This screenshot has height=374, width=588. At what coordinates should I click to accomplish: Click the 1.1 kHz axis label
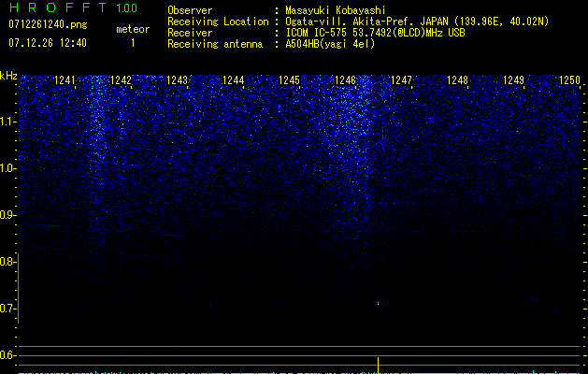(x=7, y=122)
